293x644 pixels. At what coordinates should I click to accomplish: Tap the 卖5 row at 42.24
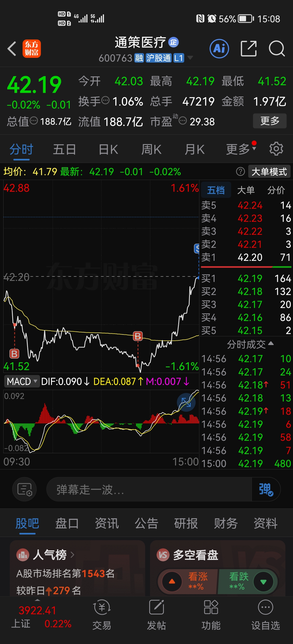pos(246,205)
